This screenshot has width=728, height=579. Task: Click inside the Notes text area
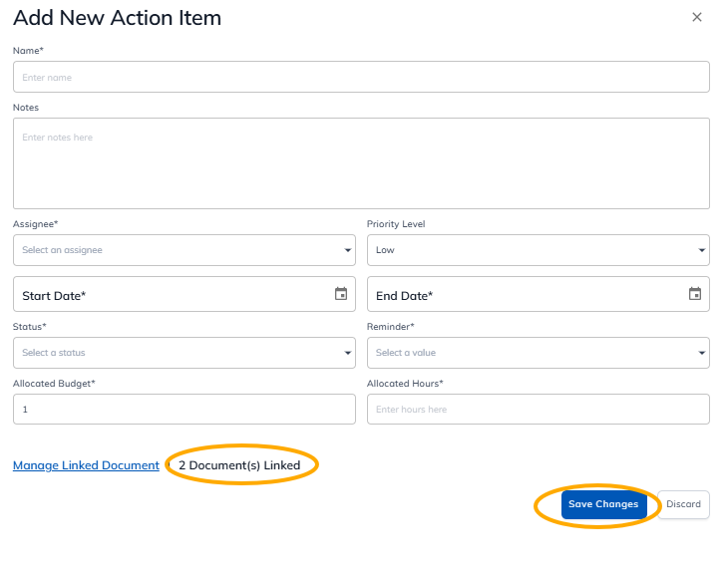coord(361,163)
